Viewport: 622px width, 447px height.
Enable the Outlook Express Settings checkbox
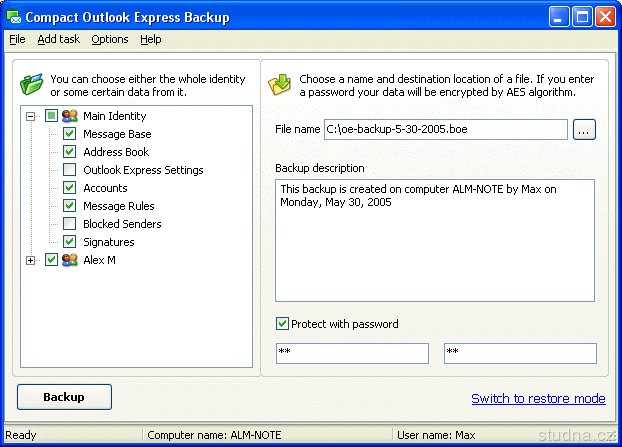(69, 170)
